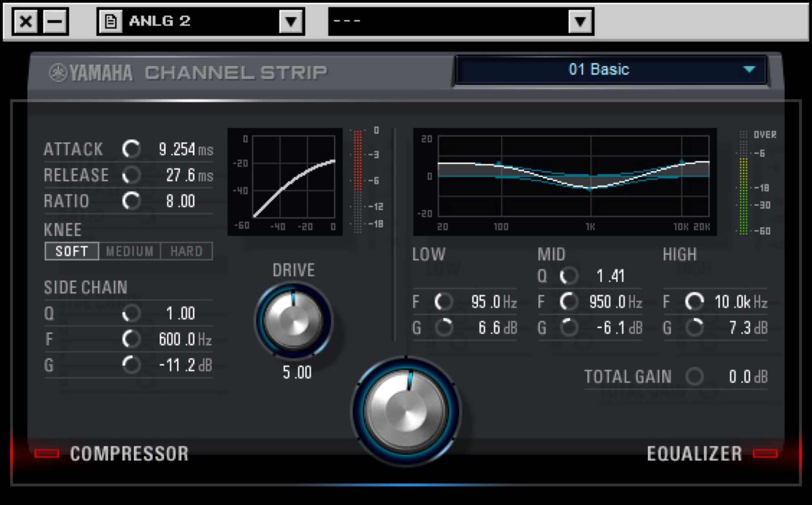Click the Ratio knob
Viewport: 812px width, 505px height.
click(x=131, y=201)
